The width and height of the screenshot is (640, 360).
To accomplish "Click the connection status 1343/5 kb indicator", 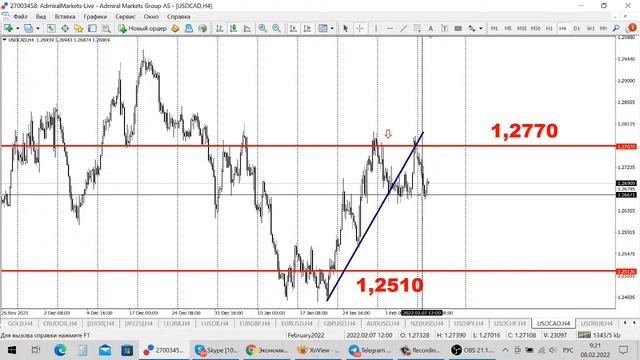I will click(x=599, y=335).
